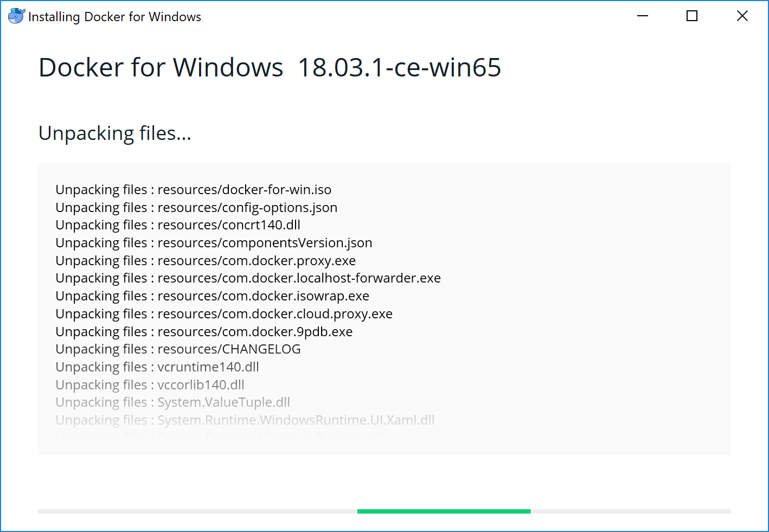Select the com.docker.isowrap.exe log line

coord(212,296)
